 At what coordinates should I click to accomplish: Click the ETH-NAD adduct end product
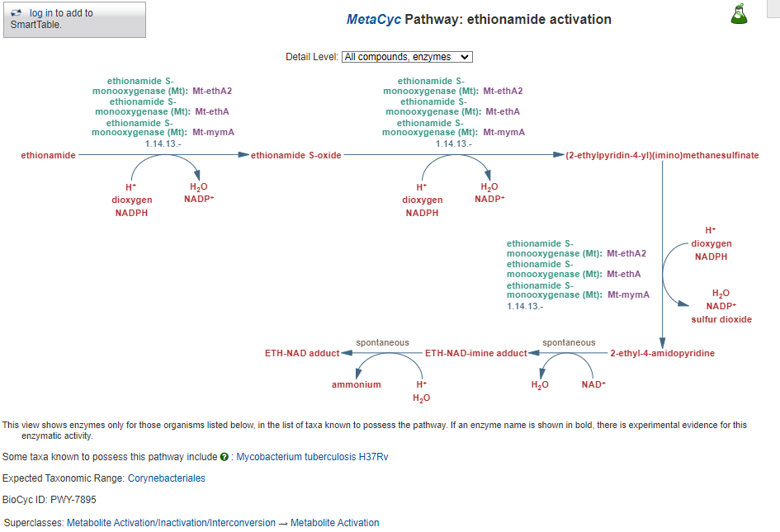302,354
